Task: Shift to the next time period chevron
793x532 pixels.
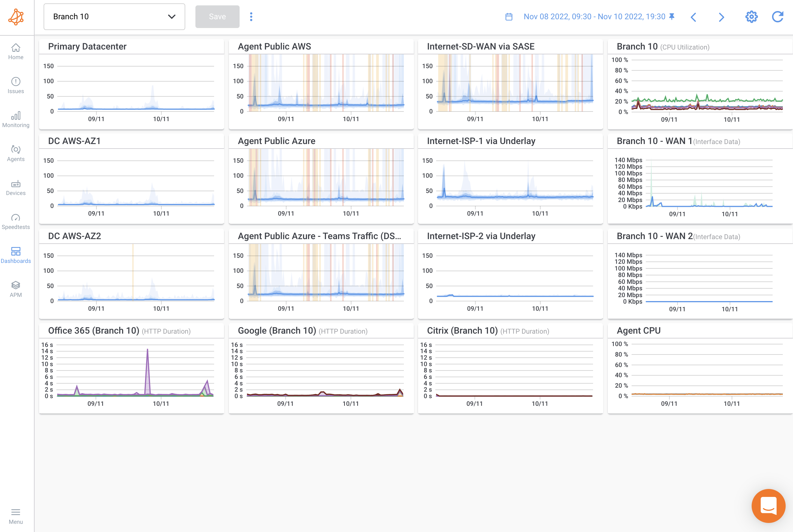Action: [721, 17]
